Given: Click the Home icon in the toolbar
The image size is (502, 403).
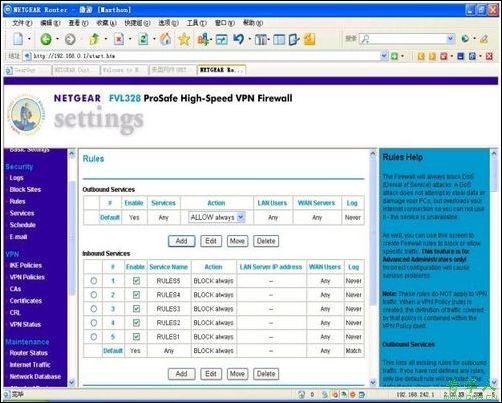Looking at the screenshot, I should (x=165, y=39).
